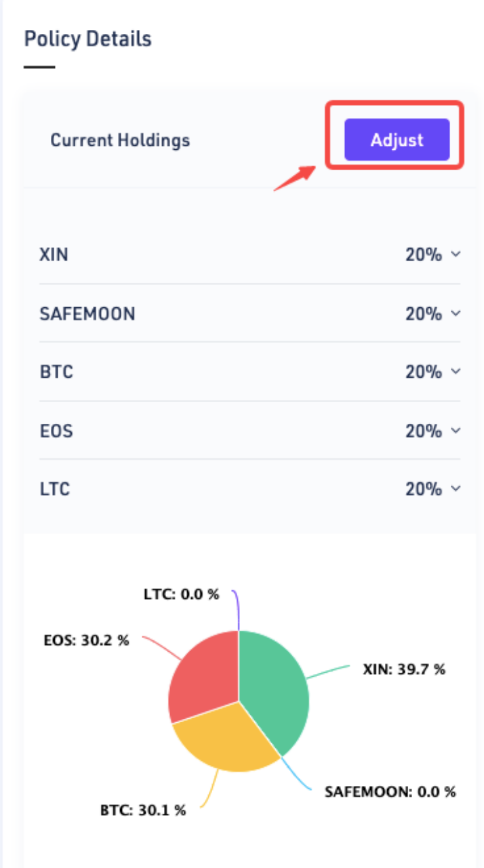This screenshot has height=868, width=484.
Task: Expand the BTC holding chevron
Action: 456,372
